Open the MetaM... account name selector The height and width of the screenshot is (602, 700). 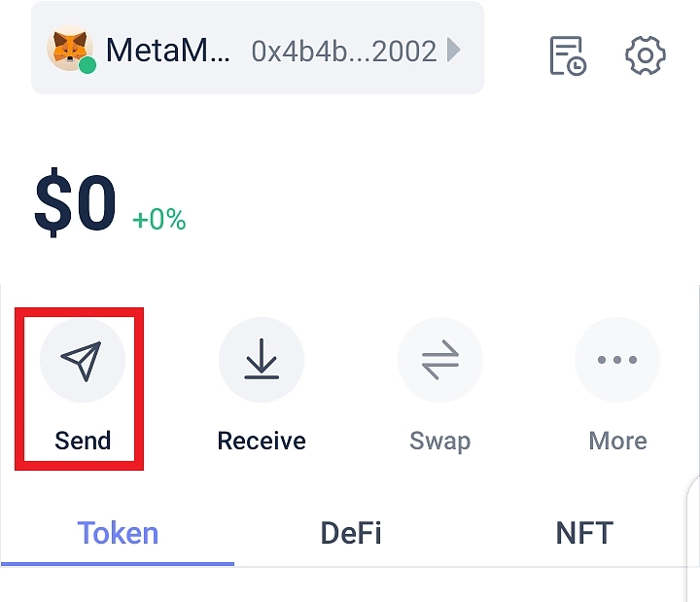pyautogui.click(x=168, y=50)
